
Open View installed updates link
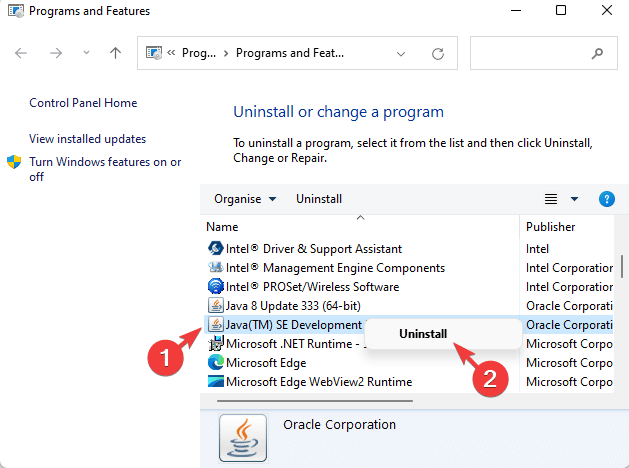tap(87, 139)
